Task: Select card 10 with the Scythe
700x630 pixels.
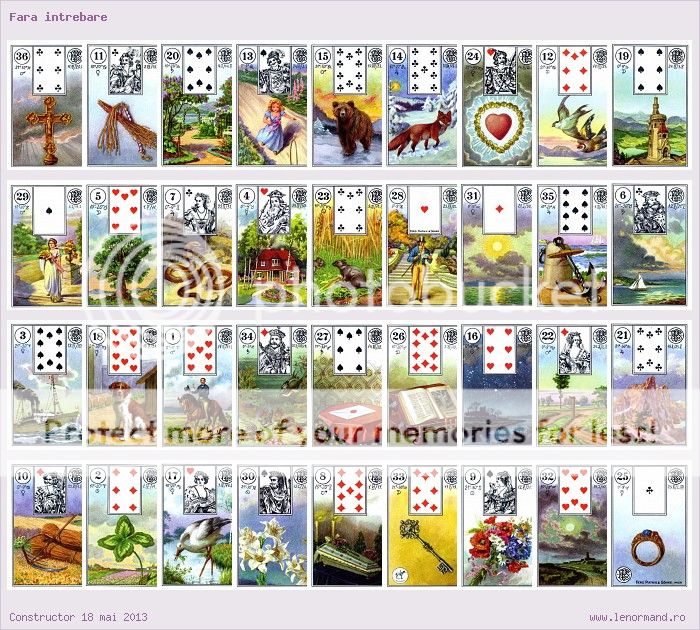Action: coord(47,525)
